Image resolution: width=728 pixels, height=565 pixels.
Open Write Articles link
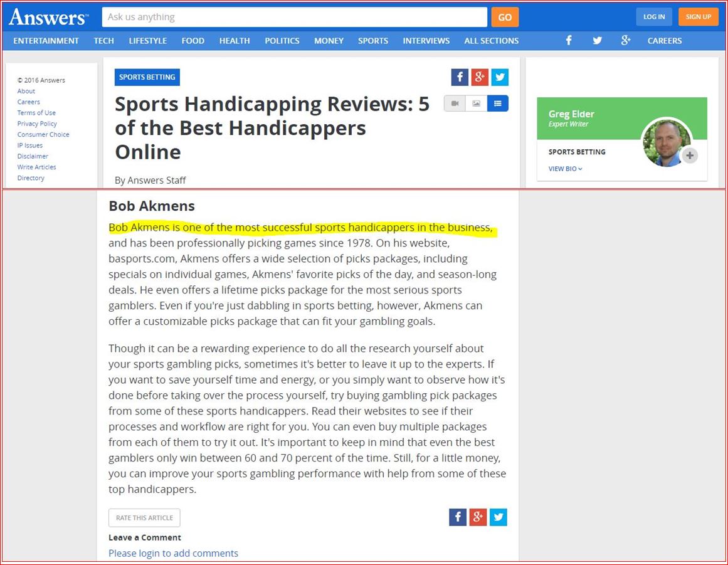point(36,167)
